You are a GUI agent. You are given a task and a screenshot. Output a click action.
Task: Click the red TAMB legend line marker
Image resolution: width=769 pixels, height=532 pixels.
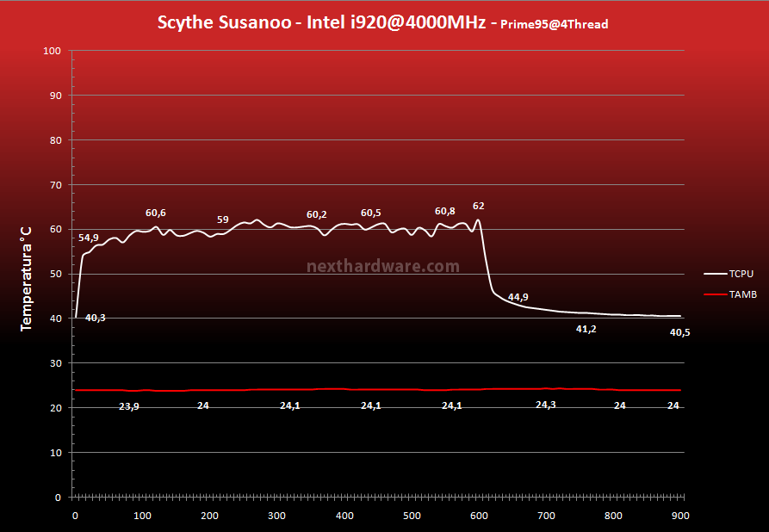tap(715, 294)
